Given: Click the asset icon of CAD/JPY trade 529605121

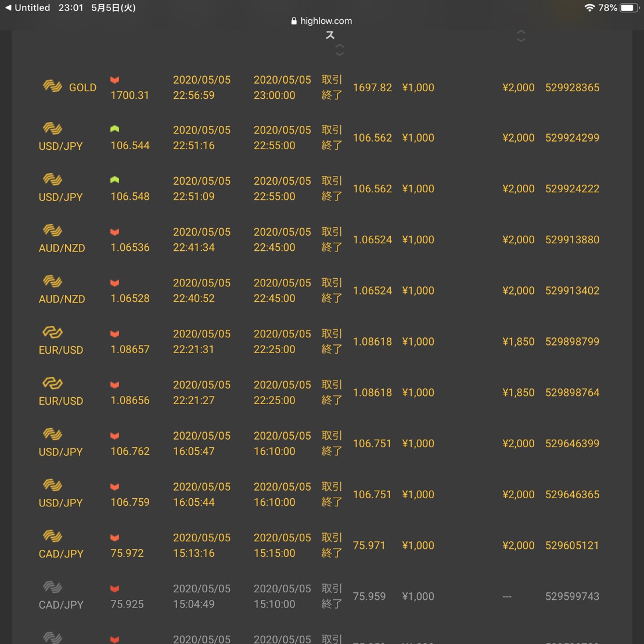Looking at the screenshot, I should [x=53, y=536].
